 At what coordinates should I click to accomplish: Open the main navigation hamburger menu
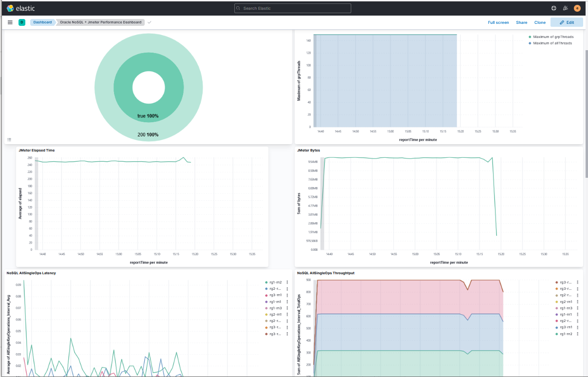tap(10, 22)
